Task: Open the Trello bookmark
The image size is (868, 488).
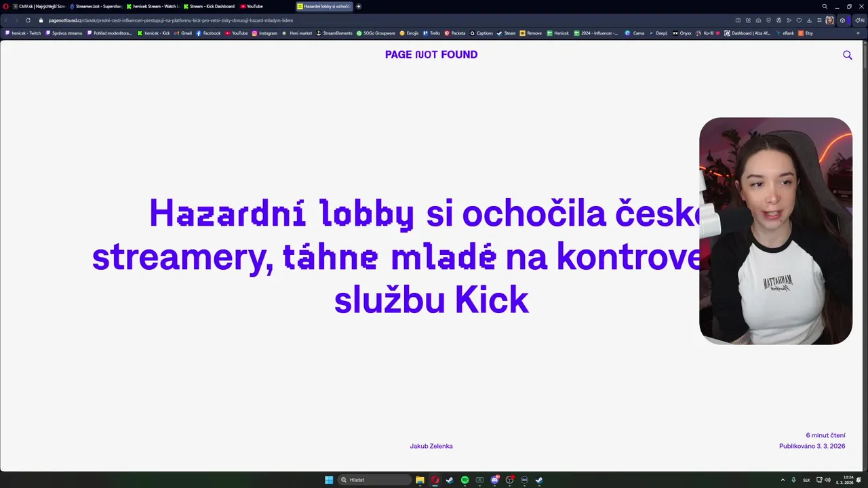Action: point(431,33)
